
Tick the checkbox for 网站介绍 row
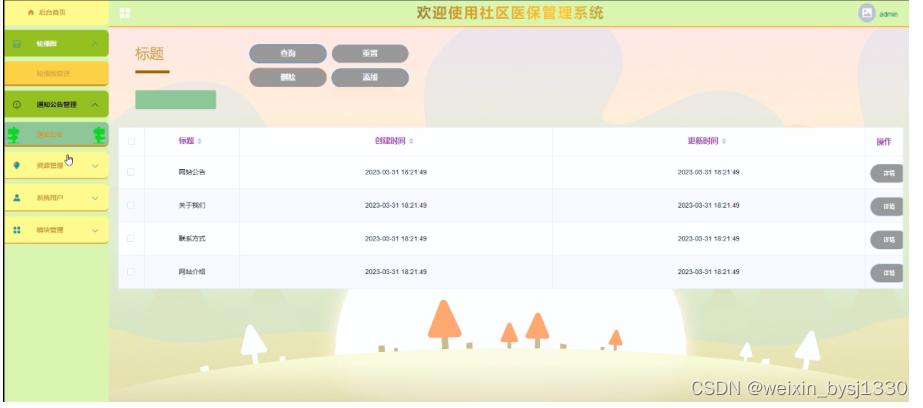131,271
